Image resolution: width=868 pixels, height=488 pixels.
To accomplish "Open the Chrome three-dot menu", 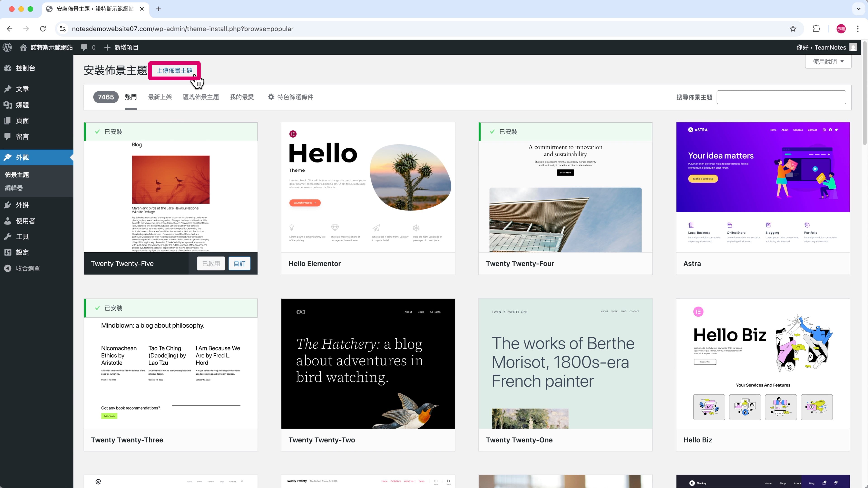I will (858, 29).
